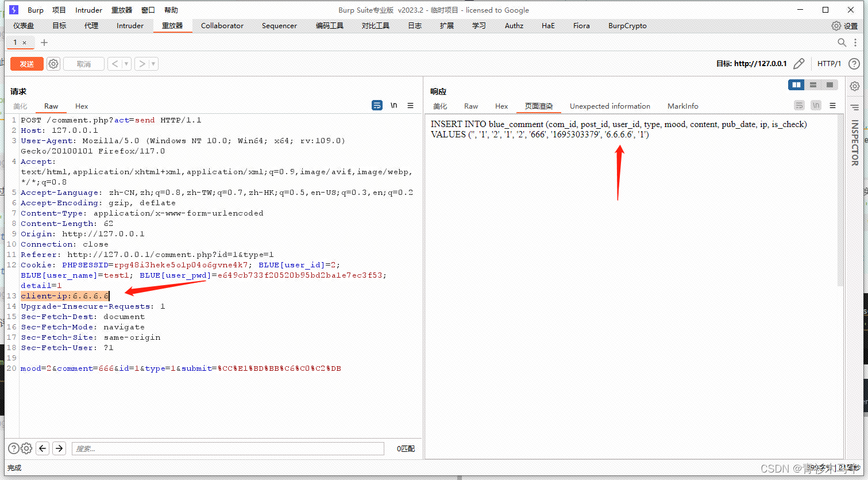Click the Content-Length: 62 header line

pyautogui.click(x=67, y=224)
